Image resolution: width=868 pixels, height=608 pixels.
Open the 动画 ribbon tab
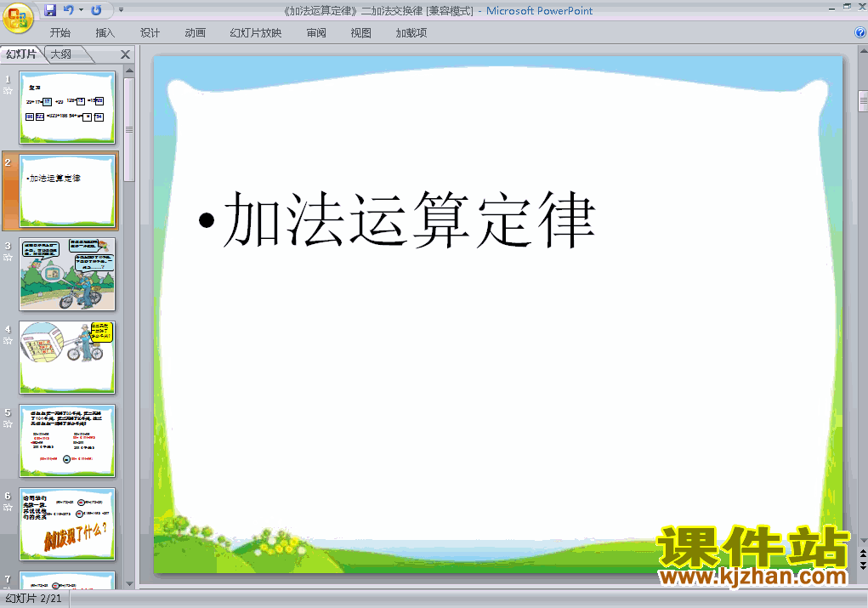pyautogui.click(x=195, y=32)
